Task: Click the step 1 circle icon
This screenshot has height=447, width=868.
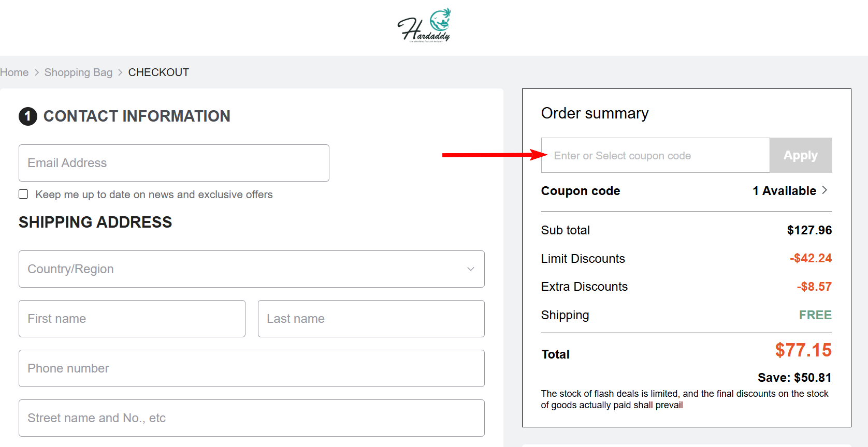Action: pyautogui.click(x=28, y=116)
